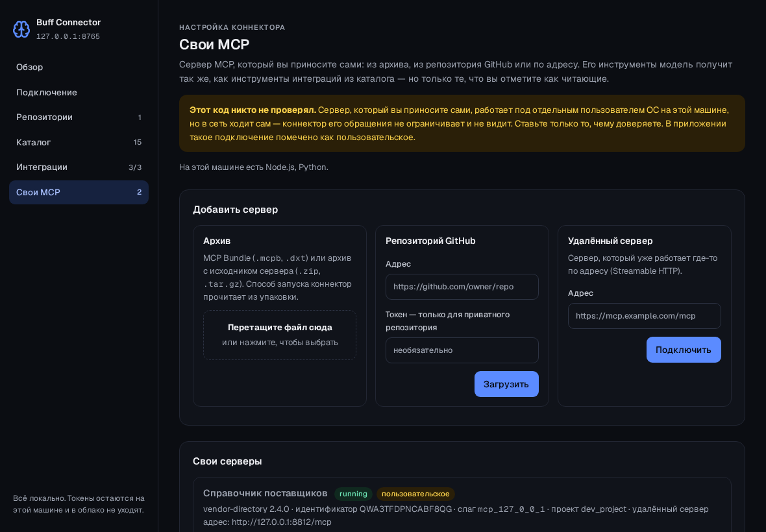The width and height of the screenshot is (766, 532).
Task: Select the Свои MCP sidebar item
Action: click(79, 192)
